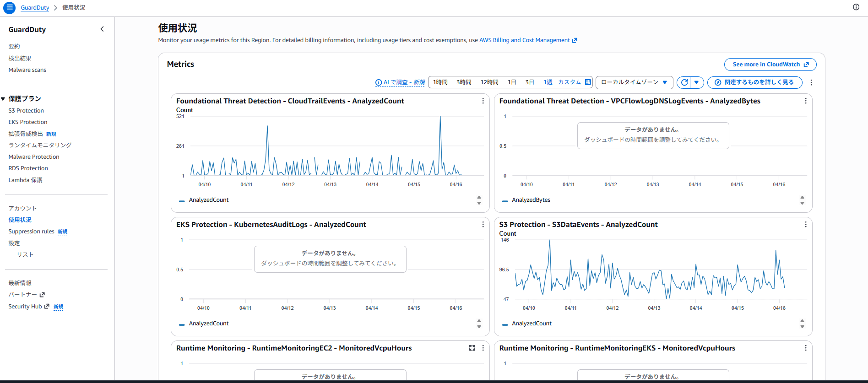Open AI で調査 - 新規 link
This screenshot has height=383, width=868.
click(x=404, y=83)
